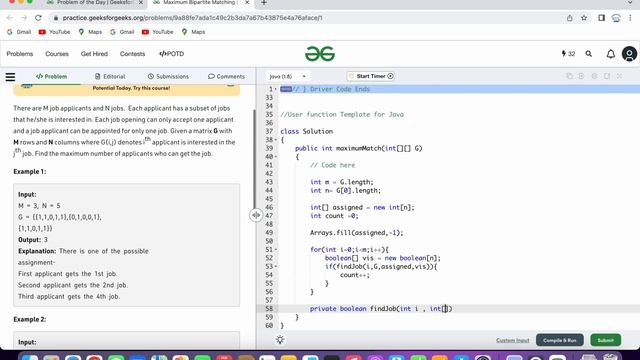This screenshot has width=640, height=360.
Task: Open Contests menu item
Action: [132, 54]
